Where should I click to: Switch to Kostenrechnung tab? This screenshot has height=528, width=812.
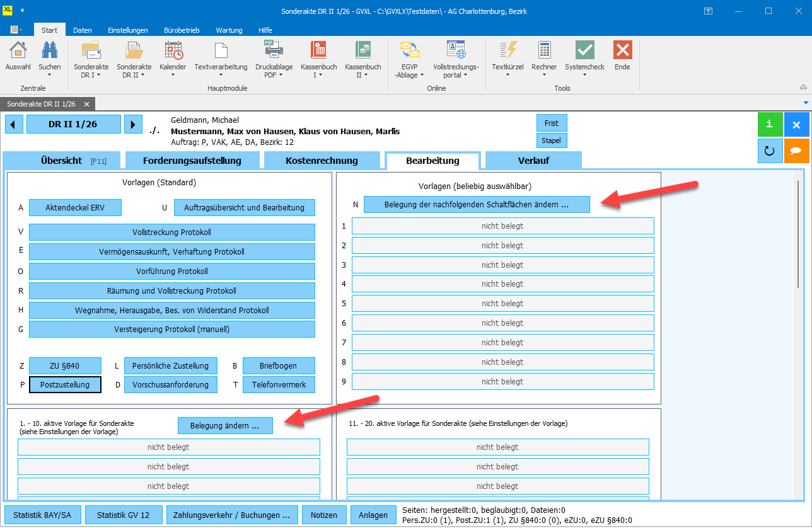tap(322, 161)
